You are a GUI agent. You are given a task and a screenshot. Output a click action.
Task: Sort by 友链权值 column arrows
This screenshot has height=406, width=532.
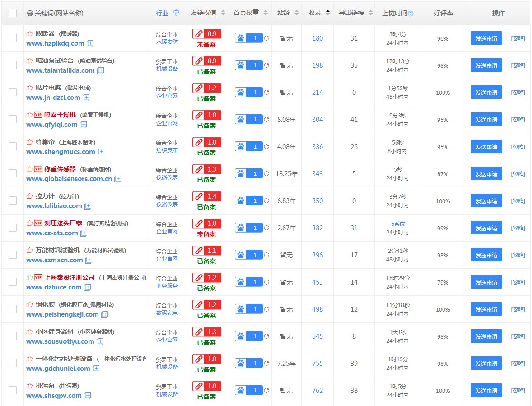(222, 13)
